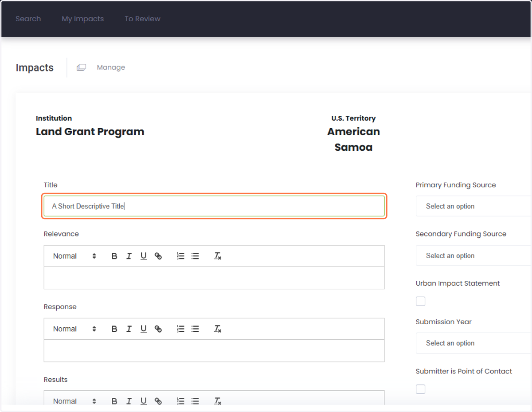Image resolution: width=532 pixels, height=412 pixels.
Task: Click the American Samoa territory name
Action: coord(353,139)
